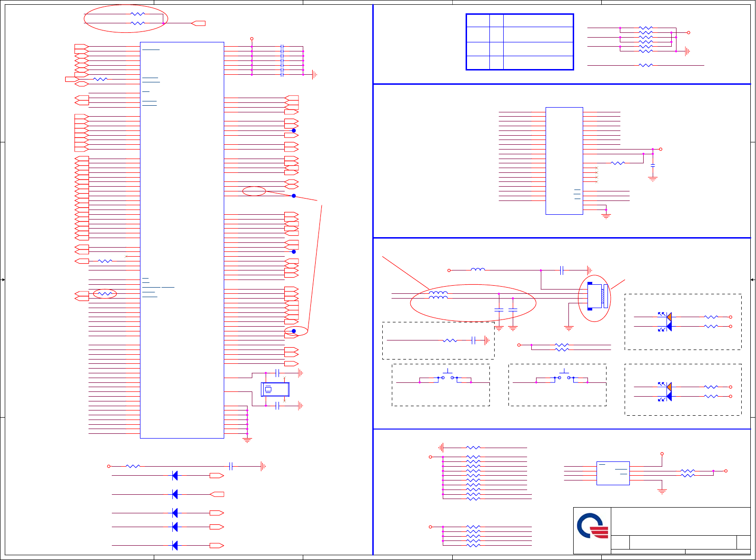Select the single inductor on the power line
This screenshot has height=560, width=756.
tap(478, 270)
